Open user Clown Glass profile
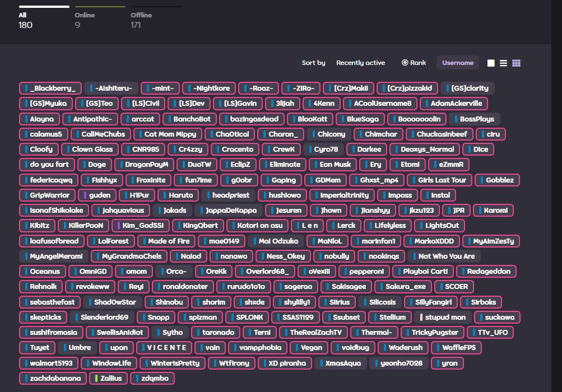The image size is (562, 392). 90,150
